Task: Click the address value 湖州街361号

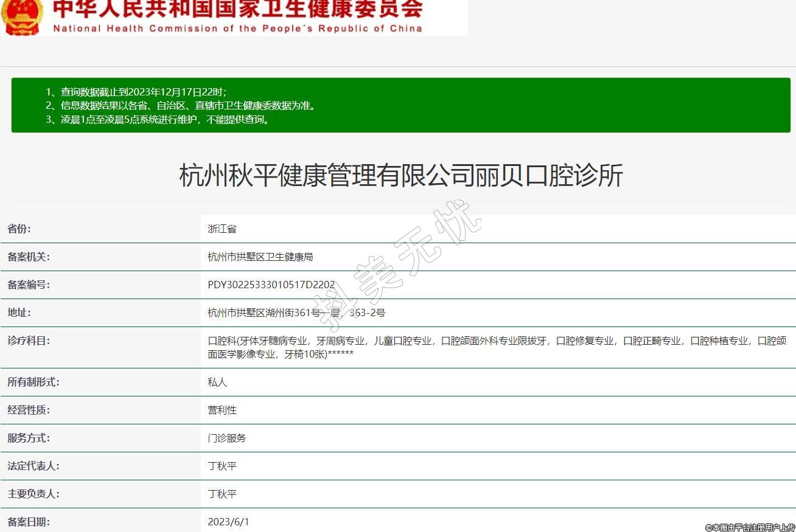Action: pyautogui.click(x=296, y=313)
